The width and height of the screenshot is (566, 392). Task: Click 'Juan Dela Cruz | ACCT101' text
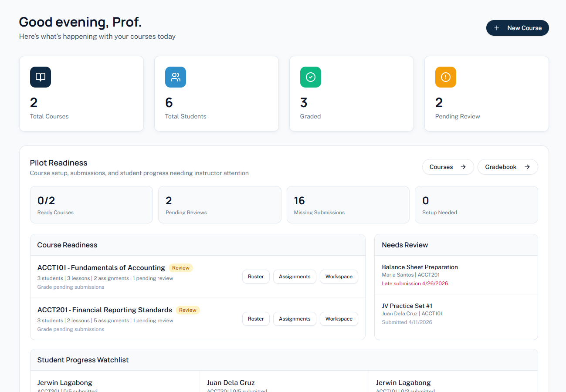point(412,314)
